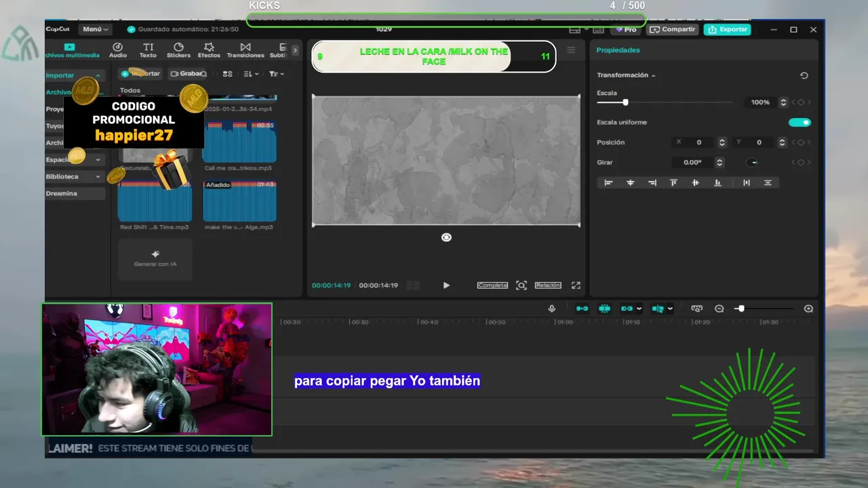Align top icon in Propiedades
The height and width of the screenshot is (488, 868).
pos(673,182)
